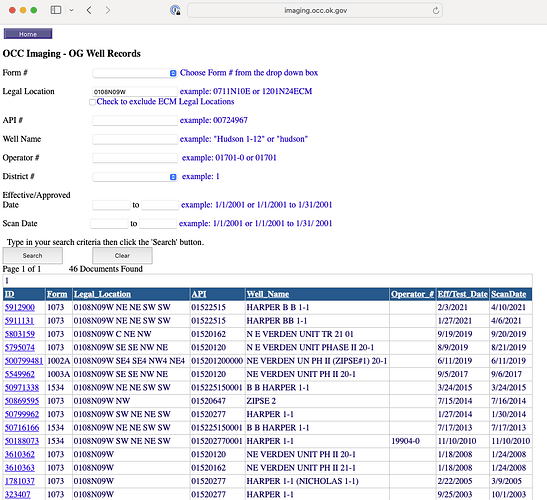Click the Clear button
Viewport: 547px width, 500px height.
tap(122, 255)
